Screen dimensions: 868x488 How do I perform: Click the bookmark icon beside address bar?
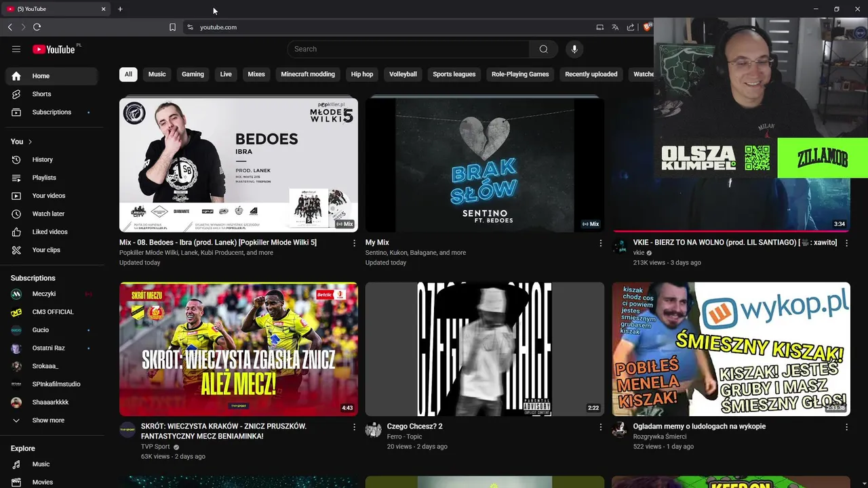click(x=172, y=27)
